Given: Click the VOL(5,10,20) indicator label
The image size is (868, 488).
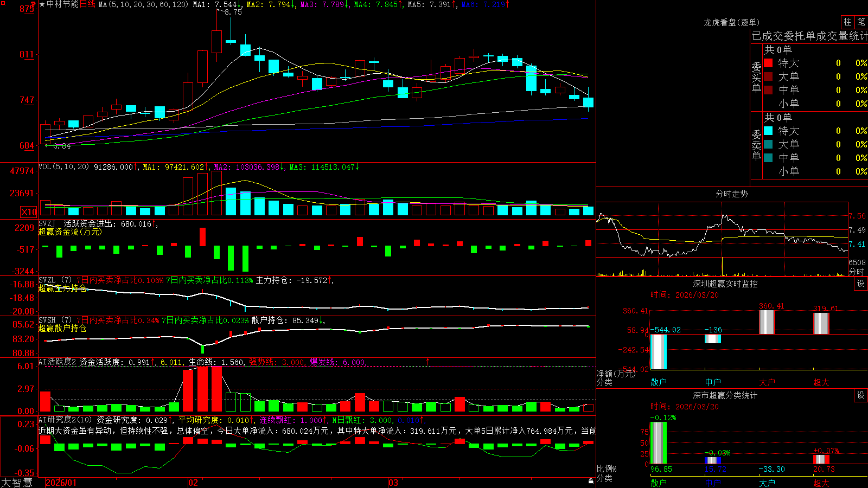Looking at the screenshot, I should (x=63, y=167).
